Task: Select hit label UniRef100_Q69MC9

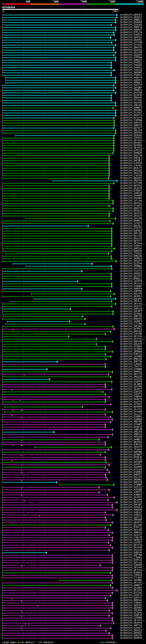Action: click(x=131, y=259)
